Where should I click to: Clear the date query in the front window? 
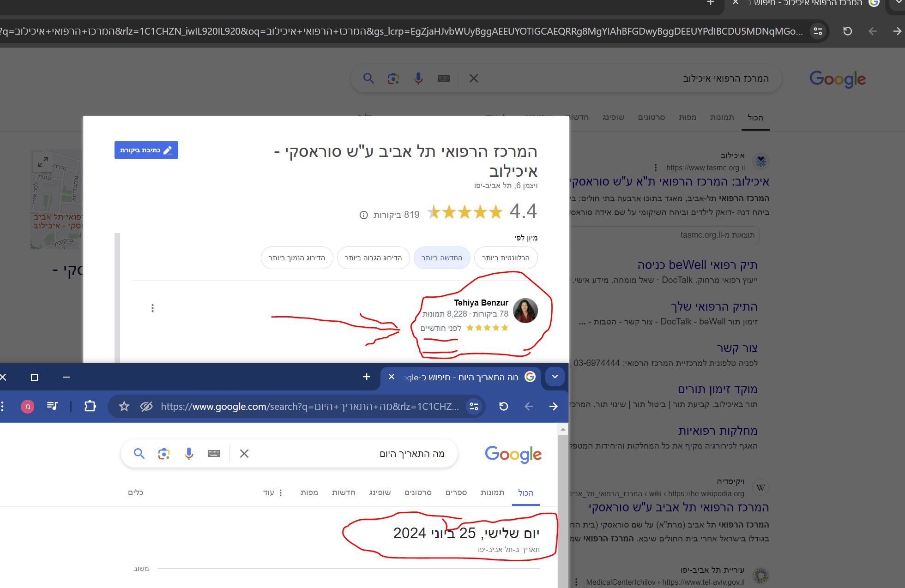tap(244, 454)
